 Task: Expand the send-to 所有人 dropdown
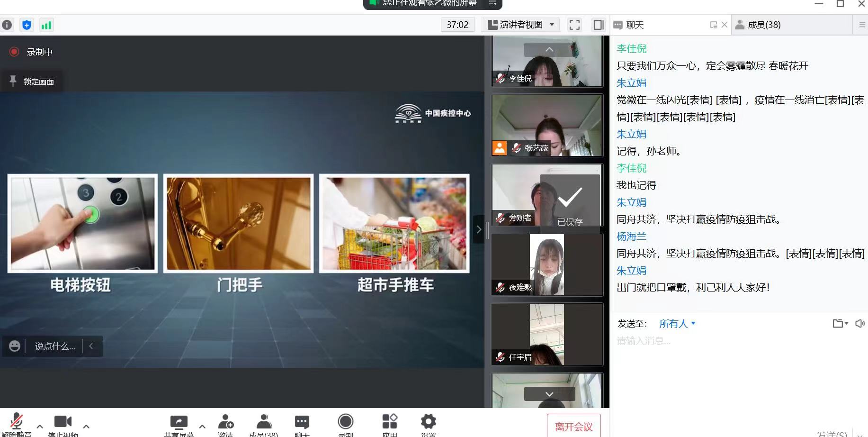(677, 324)
